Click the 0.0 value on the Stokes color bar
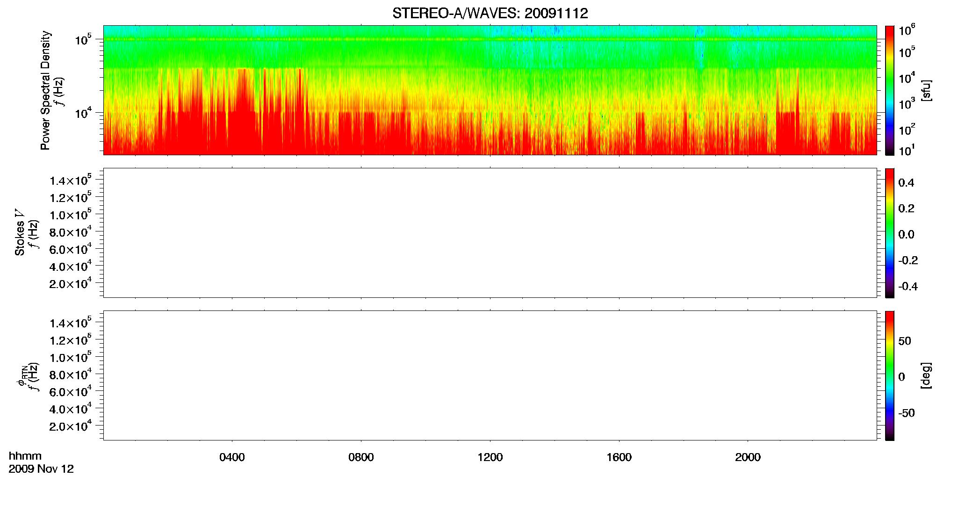 [906, 234]
